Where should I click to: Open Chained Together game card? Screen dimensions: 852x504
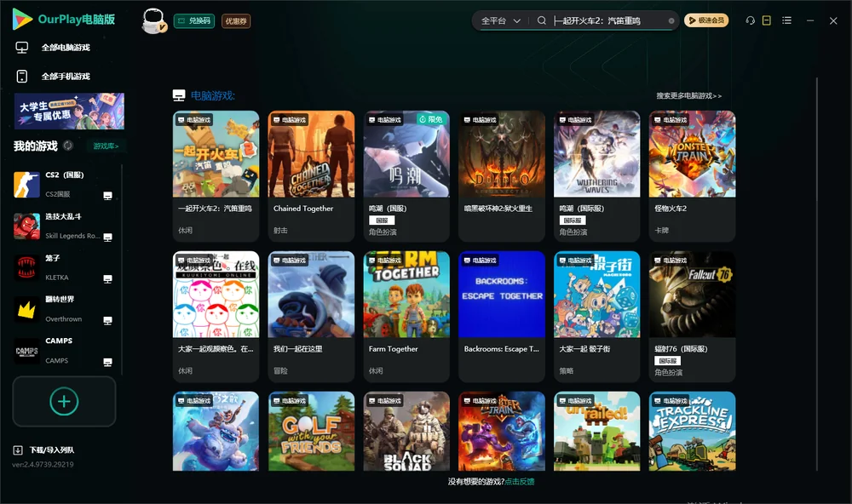311,176
